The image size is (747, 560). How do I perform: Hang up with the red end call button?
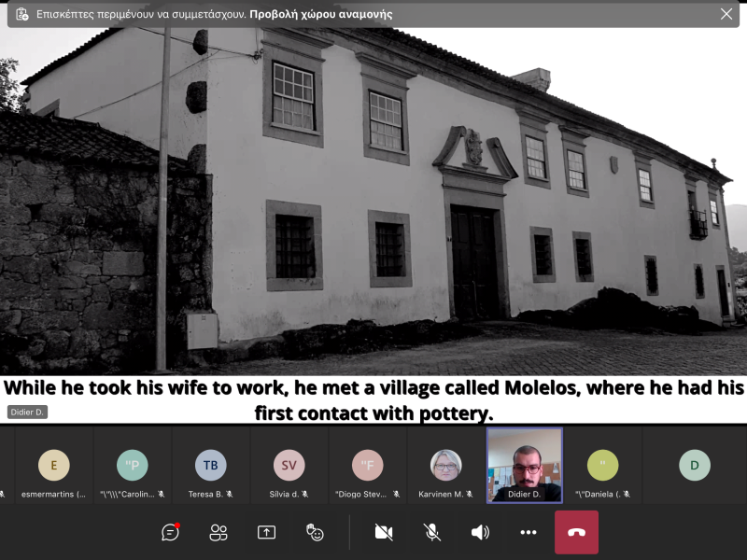[x=576, y=532]
